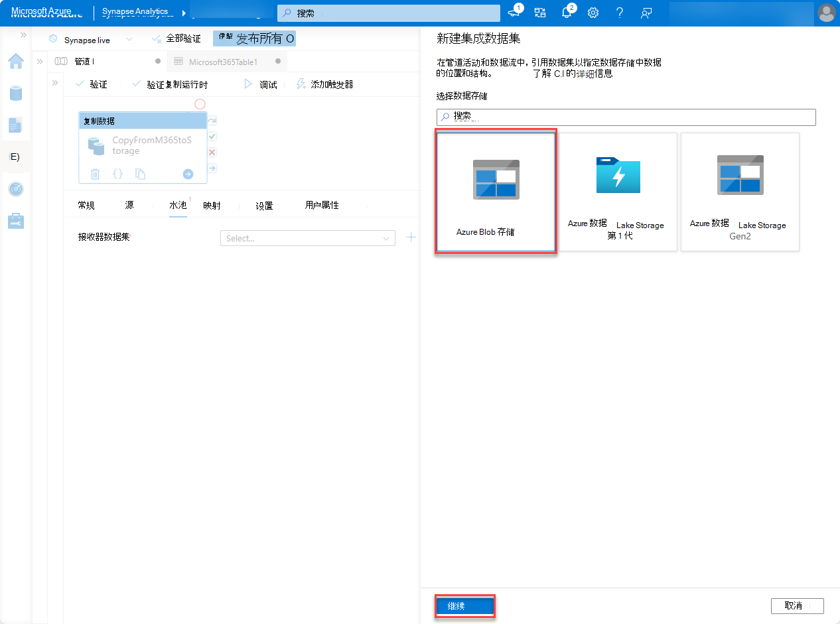Viewport: 840px width, 624px height.
Task: Click 调试 debug play button
Action: [261, 84]
